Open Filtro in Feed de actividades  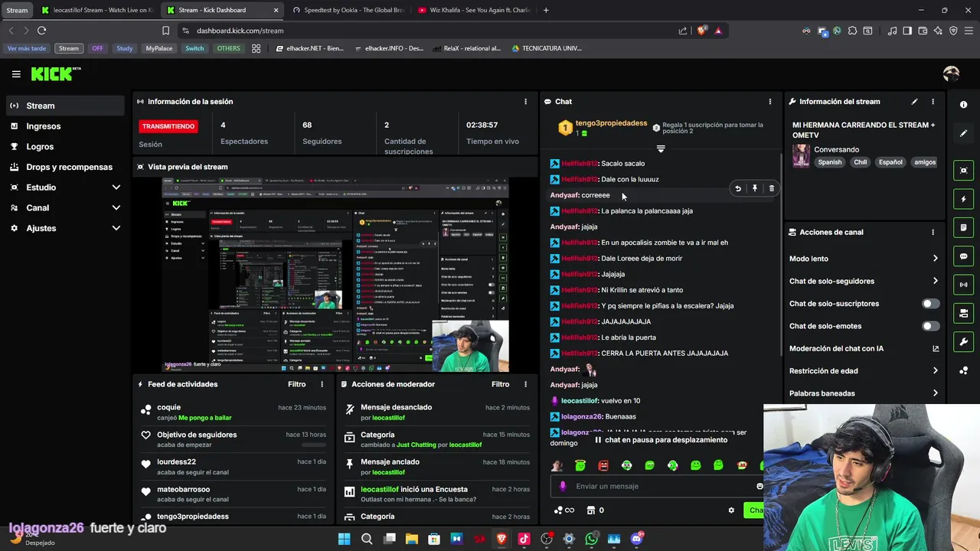coord(297,384)
